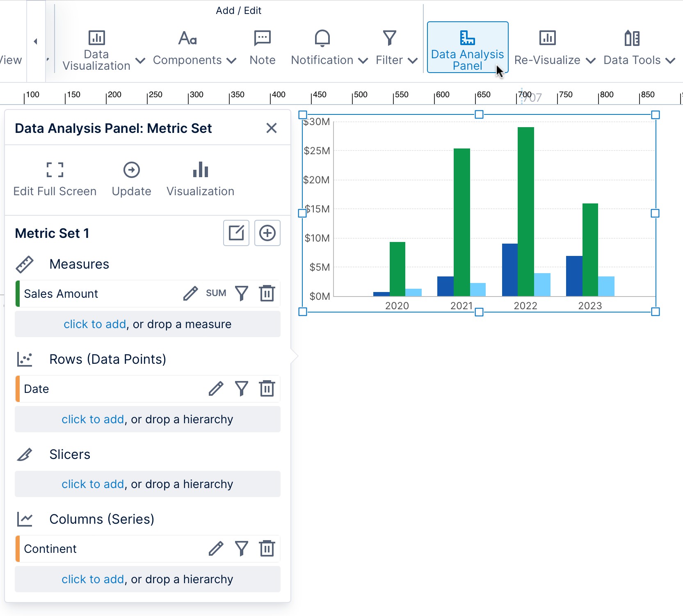The image size is (683, 616).
Task: Close the Data Analysis Panel
Action: [x=272, y=128]
